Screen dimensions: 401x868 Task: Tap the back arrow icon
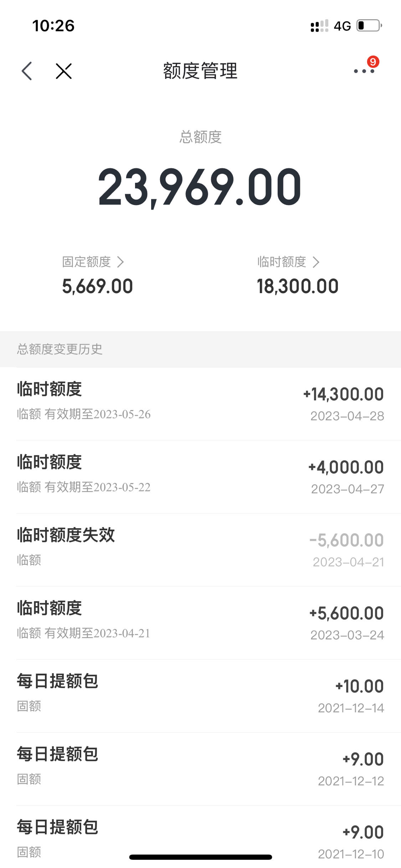[27, 71]
